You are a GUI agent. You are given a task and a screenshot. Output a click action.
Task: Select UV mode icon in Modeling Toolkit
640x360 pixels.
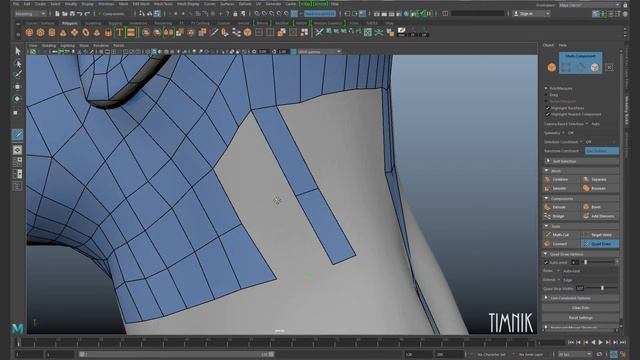point(609,67)
